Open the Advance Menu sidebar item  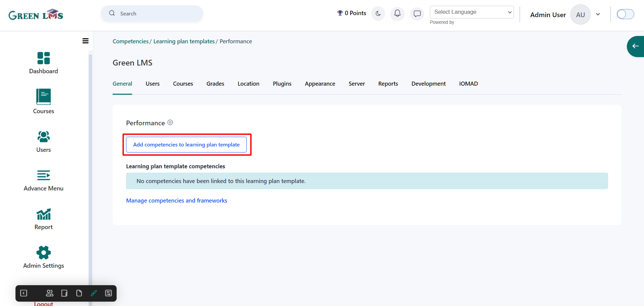point(43,181)
